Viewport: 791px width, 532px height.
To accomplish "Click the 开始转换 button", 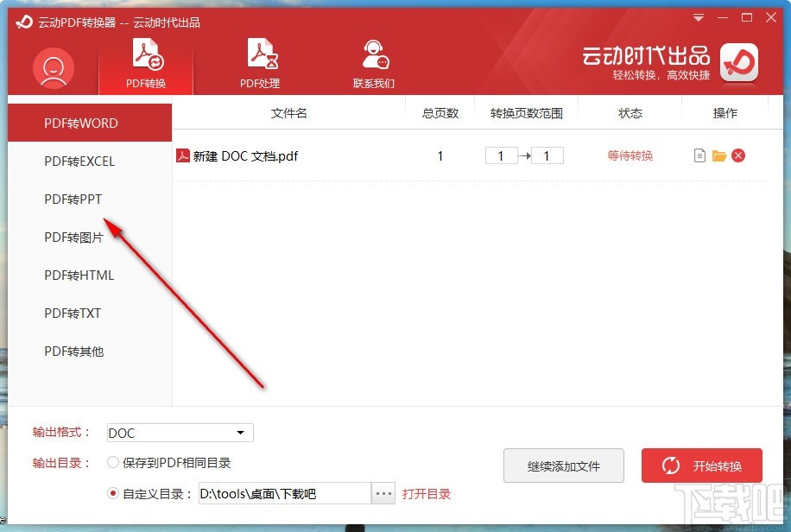I will tap(701, 465).
